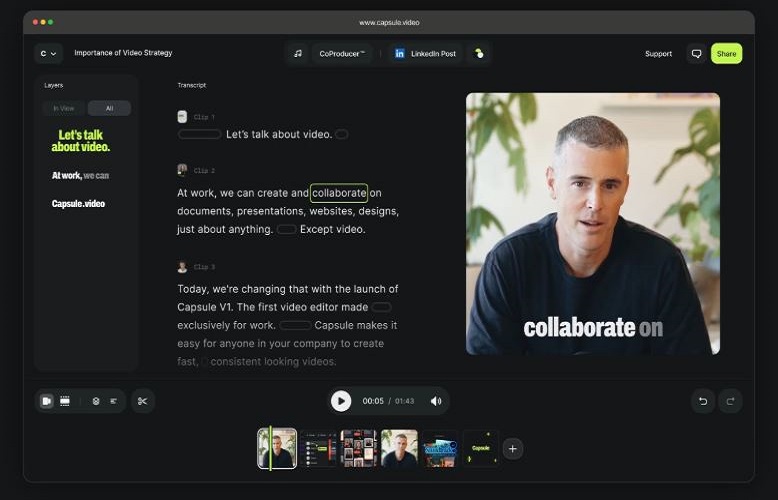The image size is (778, 500).
Task: Add a new clip with plus button
Action: pos(513,449)
